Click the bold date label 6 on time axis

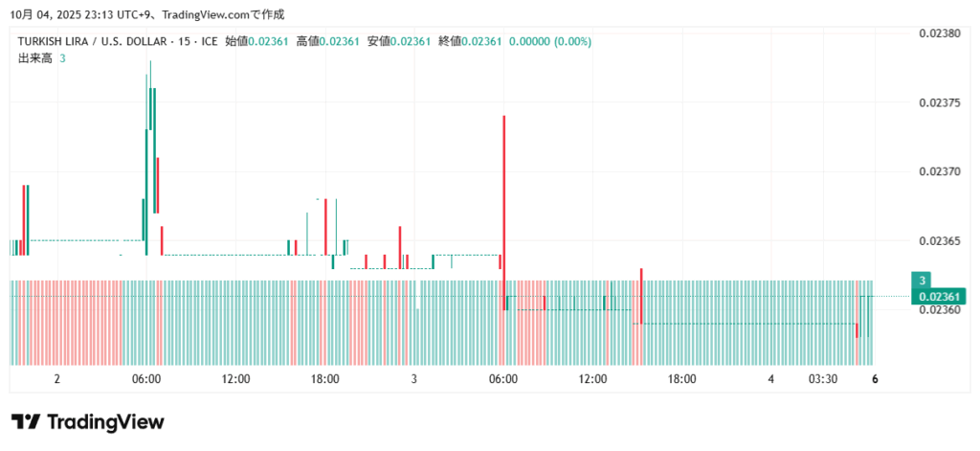(x=875, y=379)
